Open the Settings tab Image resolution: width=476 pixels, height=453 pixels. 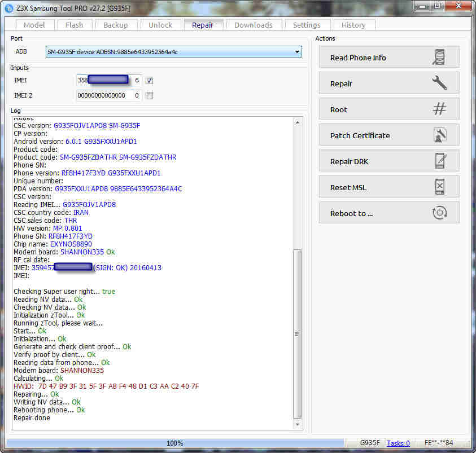pos(307,25)
